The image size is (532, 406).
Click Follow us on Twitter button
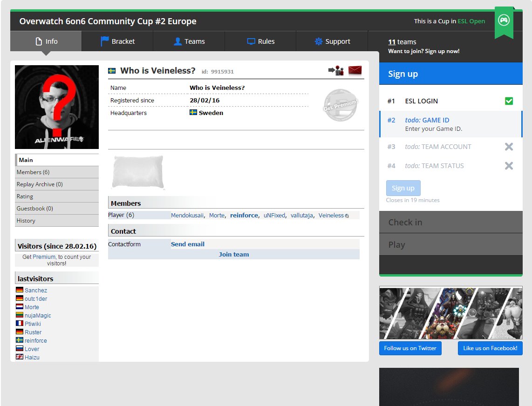(410, 348)
